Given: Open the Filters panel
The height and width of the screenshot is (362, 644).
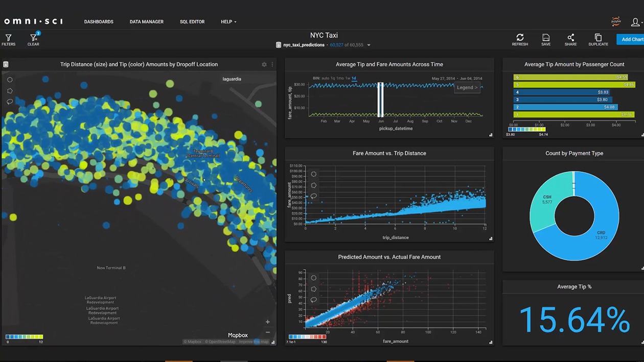Looking at the screenshot, I should [x=8, y=40].
